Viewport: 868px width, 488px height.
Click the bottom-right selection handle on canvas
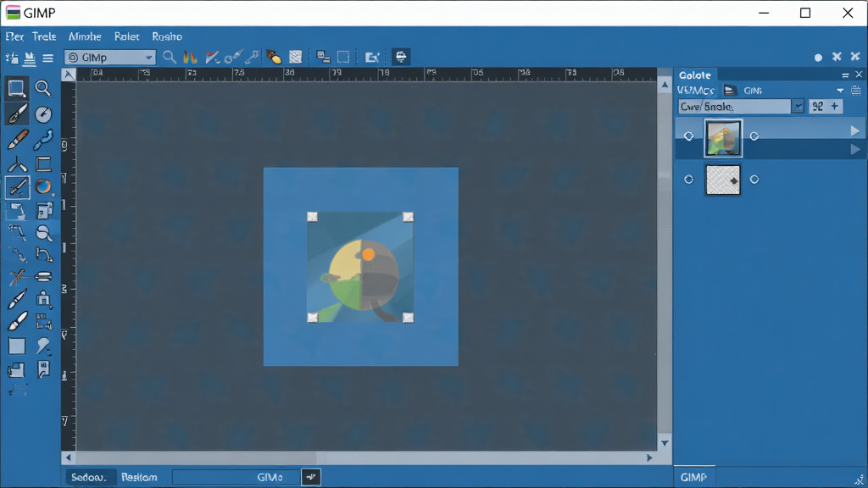click(408, 317)
